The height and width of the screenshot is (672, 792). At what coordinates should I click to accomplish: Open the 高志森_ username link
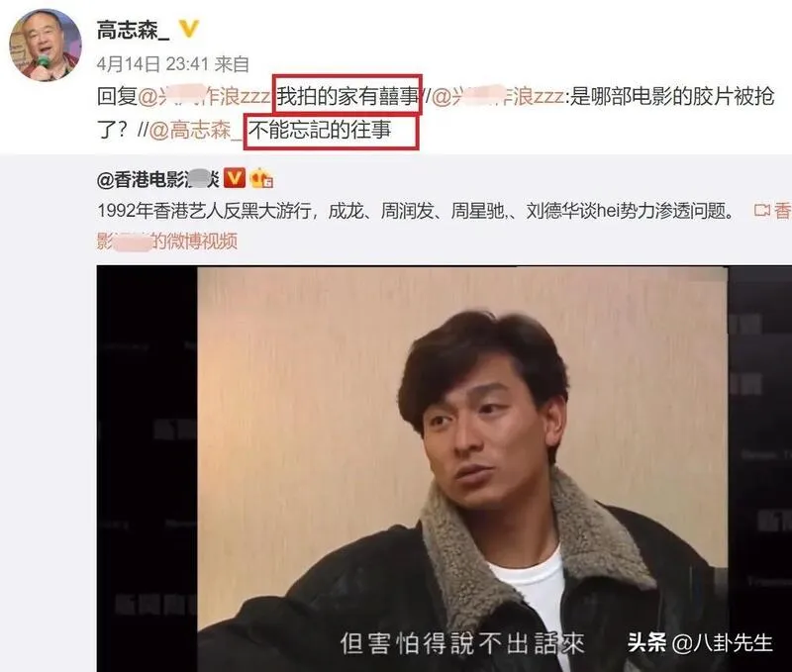click(134, 31)
